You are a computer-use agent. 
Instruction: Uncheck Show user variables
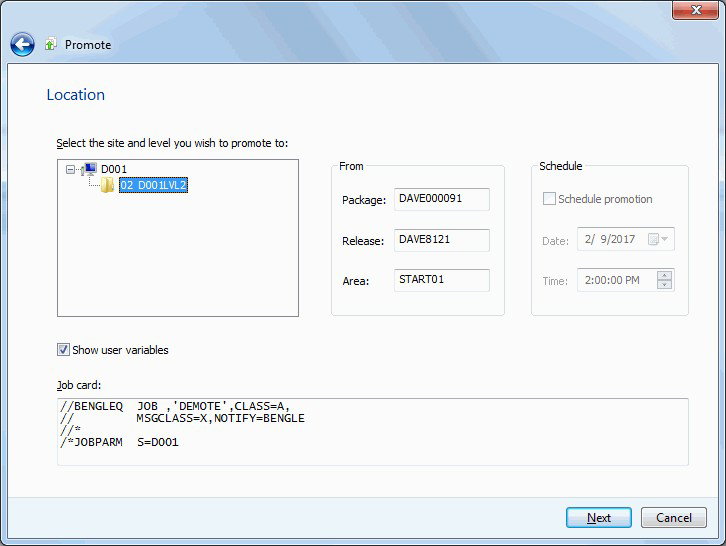pyautogui.click(x=63, y=350)
